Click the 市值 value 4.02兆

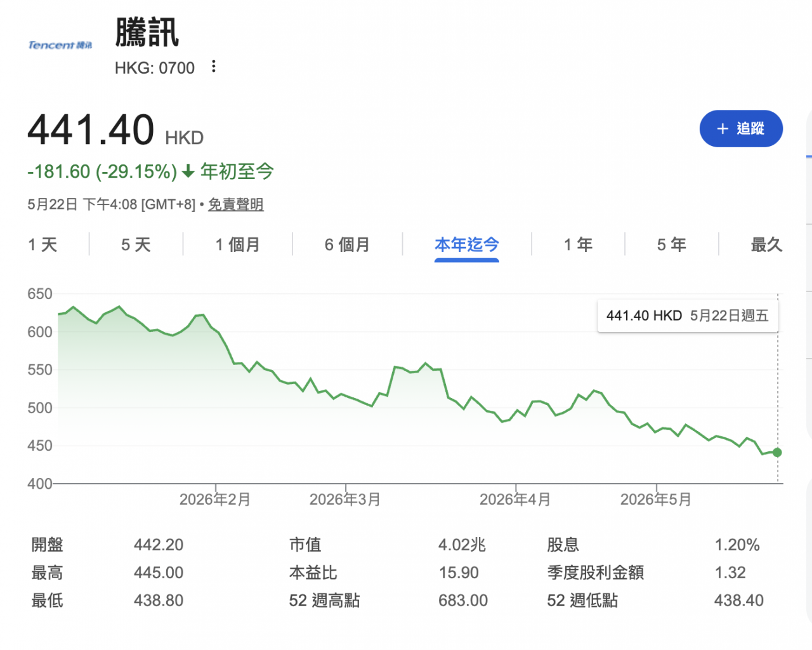462,545
